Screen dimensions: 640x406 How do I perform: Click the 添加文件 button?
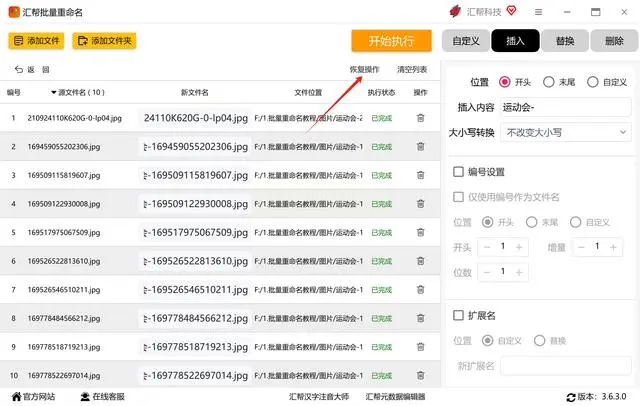click(x=36, y=41)
